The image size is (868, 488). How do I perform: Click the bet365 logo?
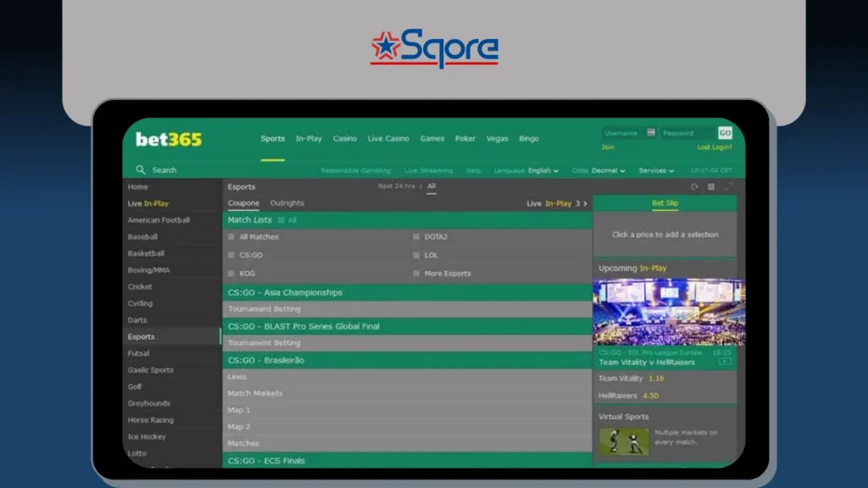pyautogui.click(x=169, y=140)
